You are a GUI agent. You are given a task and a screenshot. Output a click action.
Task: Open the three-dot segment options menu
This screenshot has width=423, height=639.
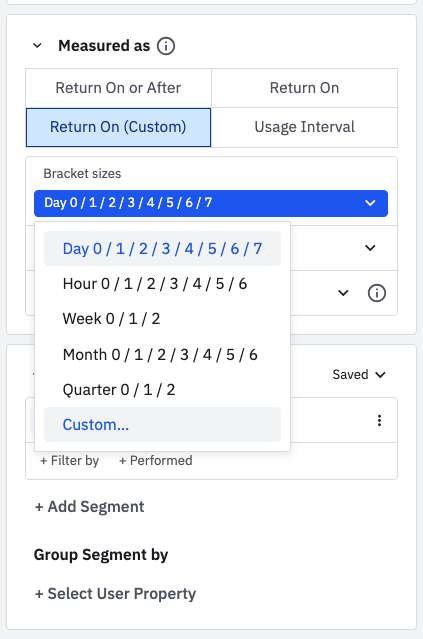pos(379,421)
